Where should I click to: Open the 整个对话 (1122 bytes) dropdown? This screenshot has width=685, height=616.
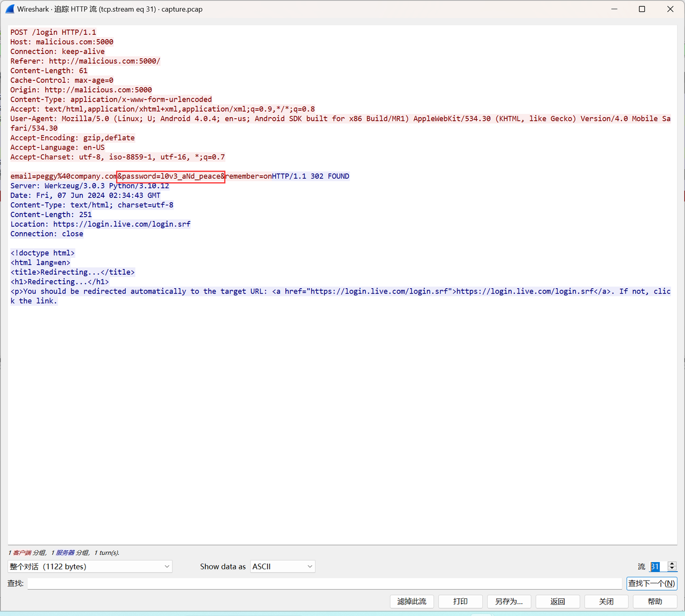pos(90,566)
